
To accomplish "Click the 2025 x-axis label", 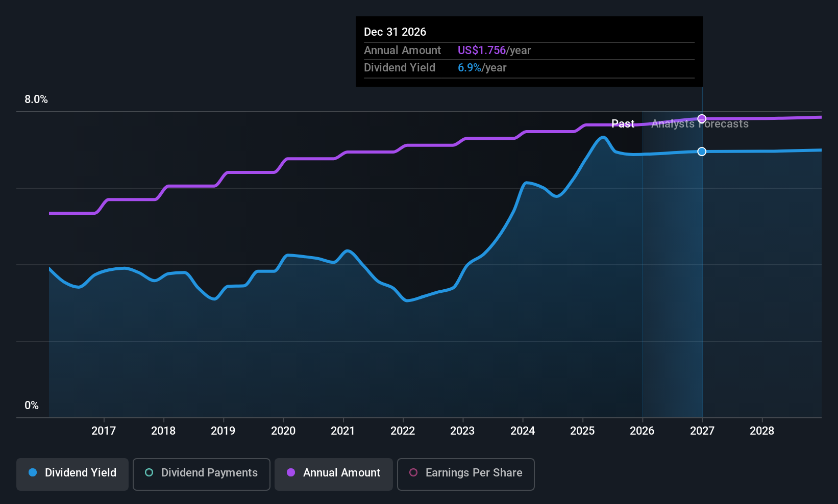I will [x=582, y=431].
